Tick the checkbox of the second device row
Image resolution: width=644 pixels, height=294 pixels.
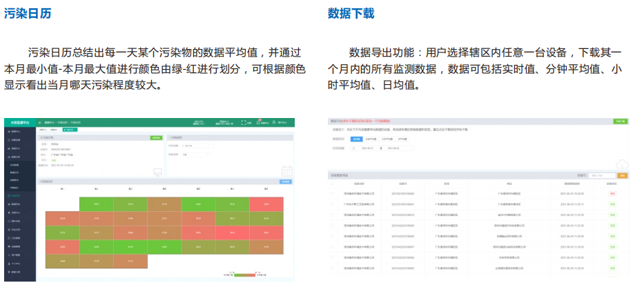tap(332, 204)
